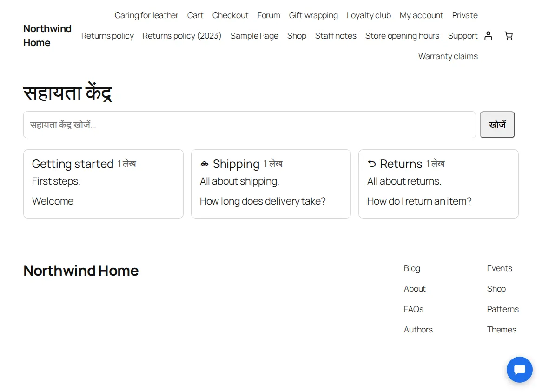542x392 pixels.
Task: Open Patterns footer link
Action: (503, 309)
